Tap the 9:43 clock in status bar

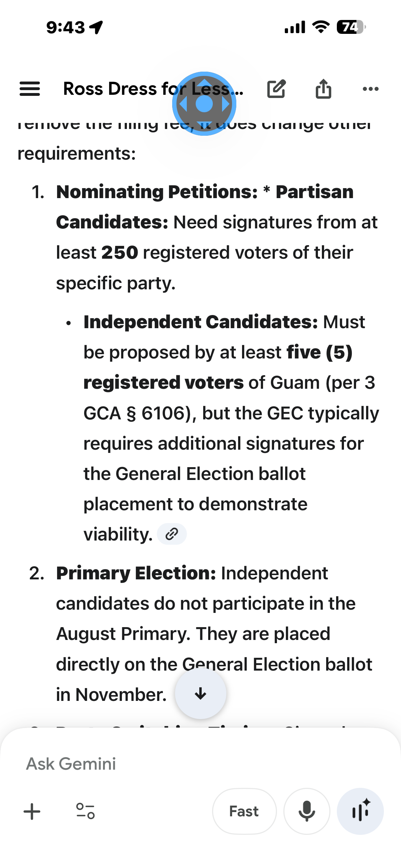tap(66, 27)
